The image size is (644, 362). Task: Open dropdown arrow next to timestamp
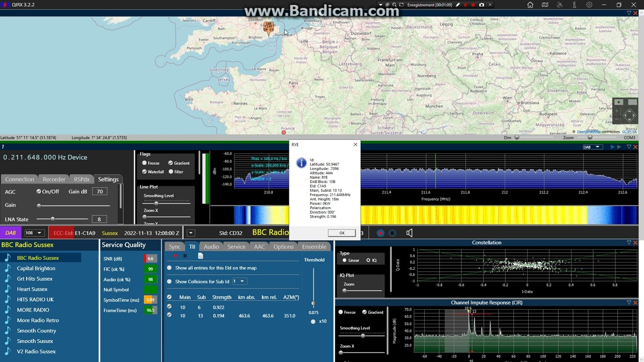(191, 233)
